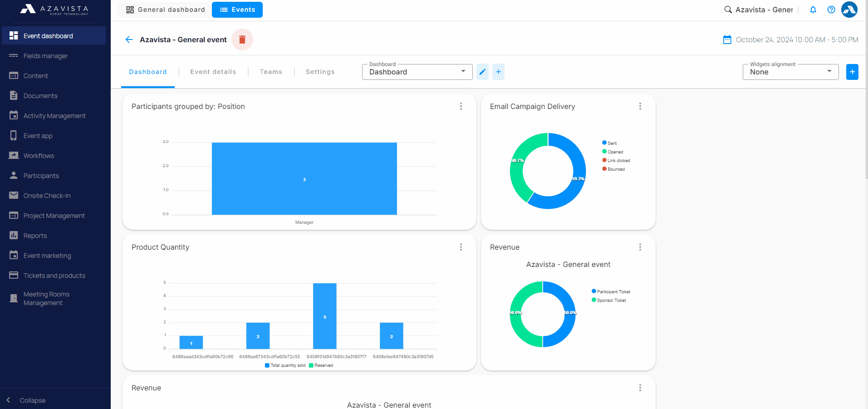Open Event marketing sidebar icon
The image size is (868, 409).
(14, 256)
